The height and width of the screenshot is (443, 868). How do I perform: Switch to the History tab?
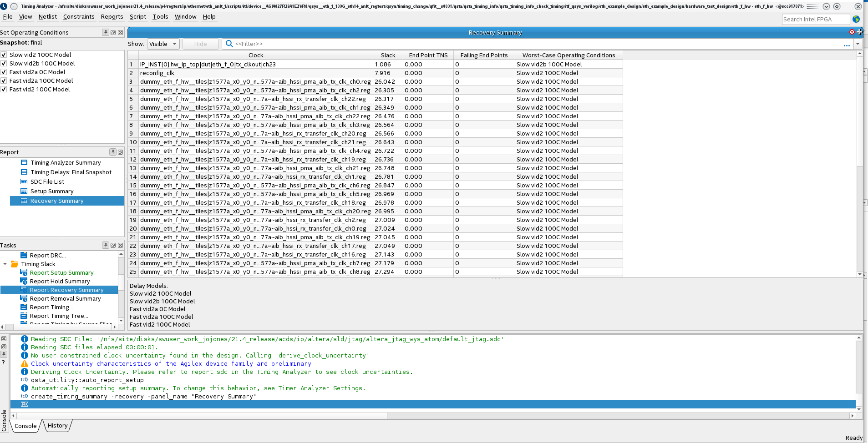point(57,426)
